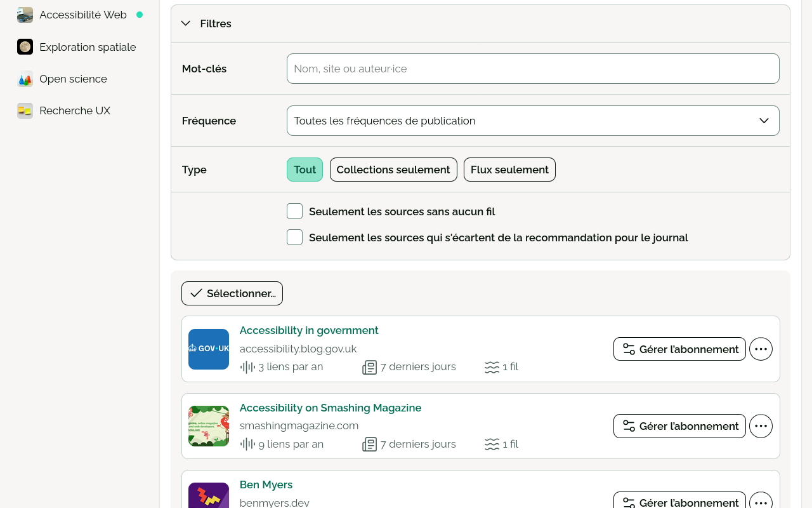Open the Exploration spatiale collection
The width and height of the screenshot is (812, 508).
pos(88,47)
